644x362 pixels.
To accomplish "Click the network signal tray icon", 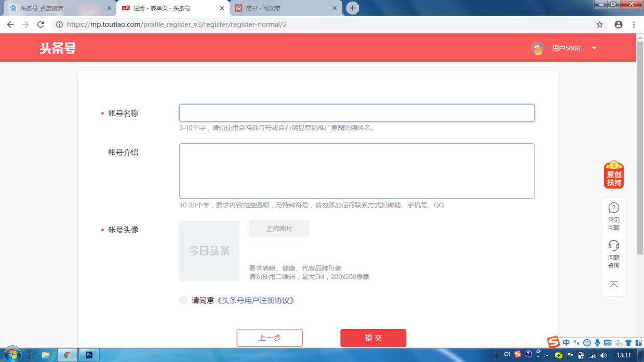I will [x=592, y=356].
